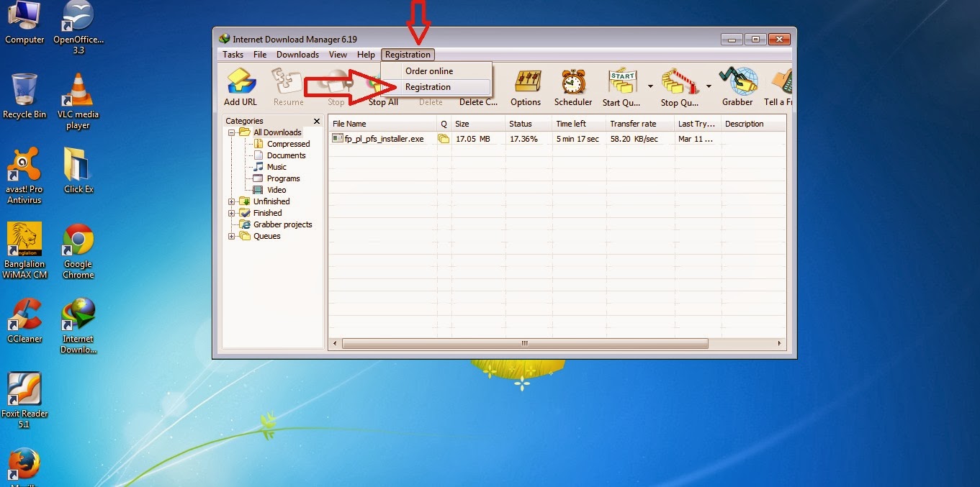Open the Help menu
The width and height of the screenshot is (980, 487).
coord(366,55)
